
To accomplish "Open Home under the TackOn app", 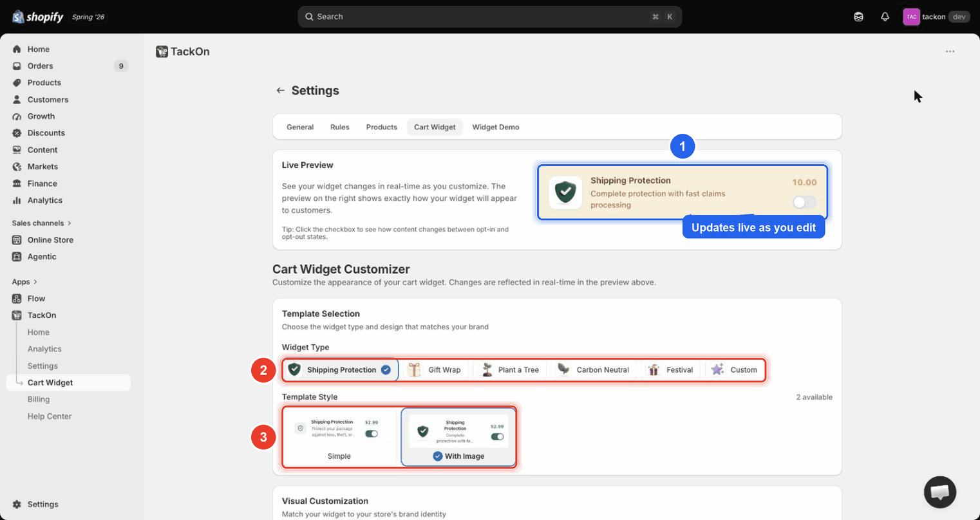I will [39, 332].
